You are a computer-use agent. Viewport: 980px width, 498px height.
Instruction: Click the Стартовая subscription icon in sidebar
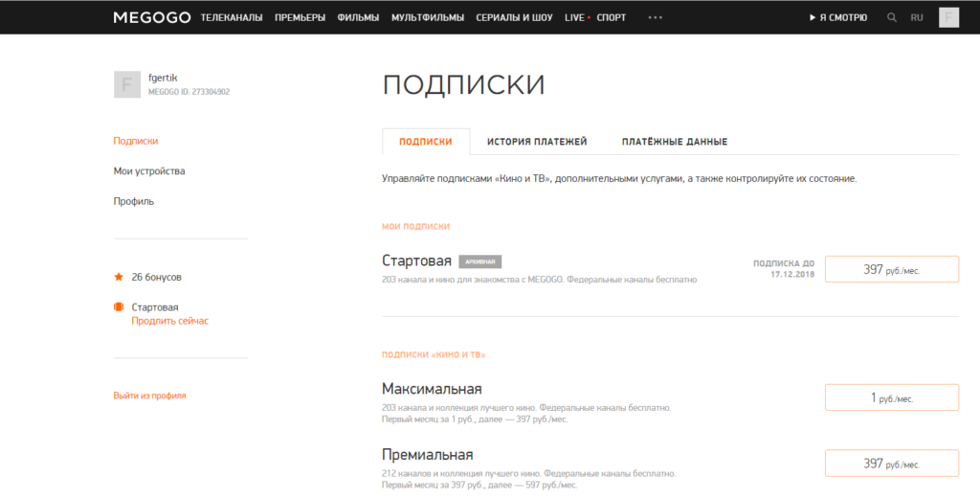tap(119, 307)
